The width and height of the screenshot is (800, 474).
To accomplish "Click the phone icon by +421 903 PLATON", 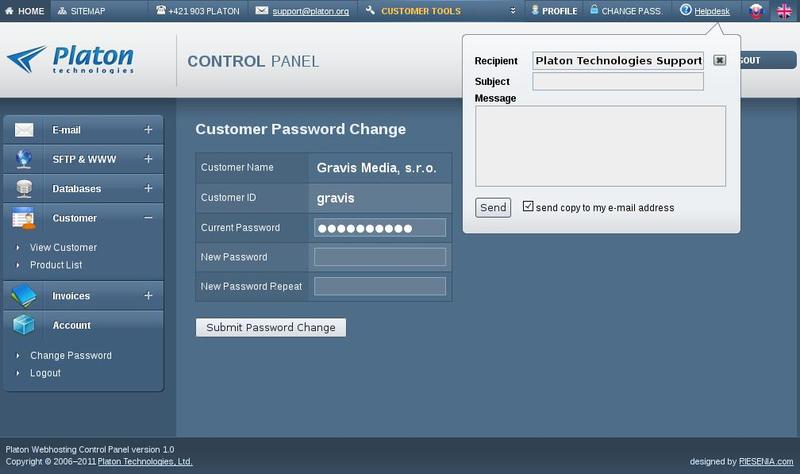I will (161, 10).
